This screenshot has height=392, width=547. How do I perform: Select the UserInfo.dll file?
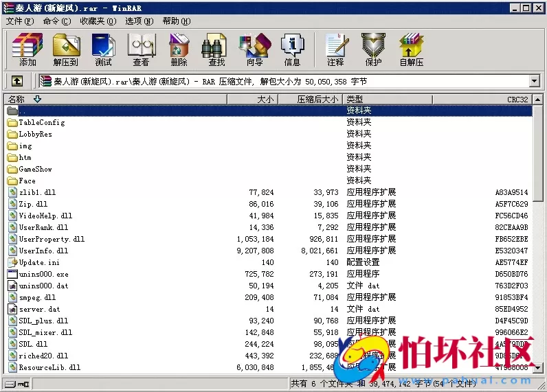[38, 251]
